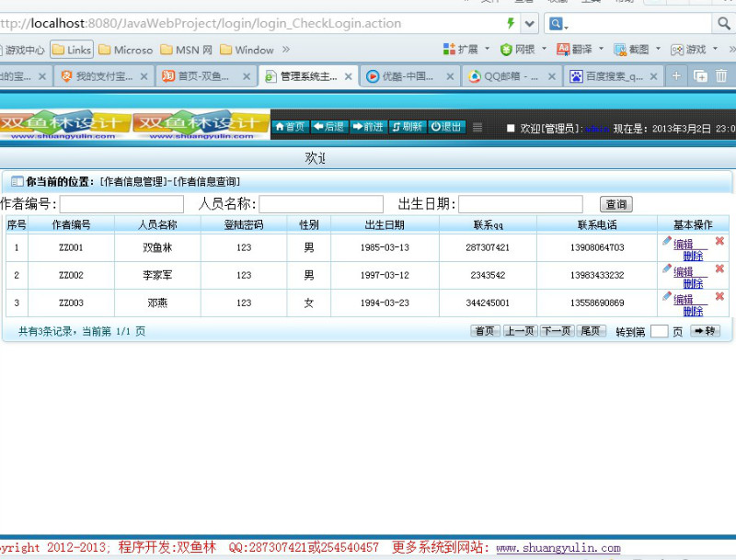Click the green lightning speed icon in address bar
The width and height of the screenshot is (736, 560).
tap(511, 23)
